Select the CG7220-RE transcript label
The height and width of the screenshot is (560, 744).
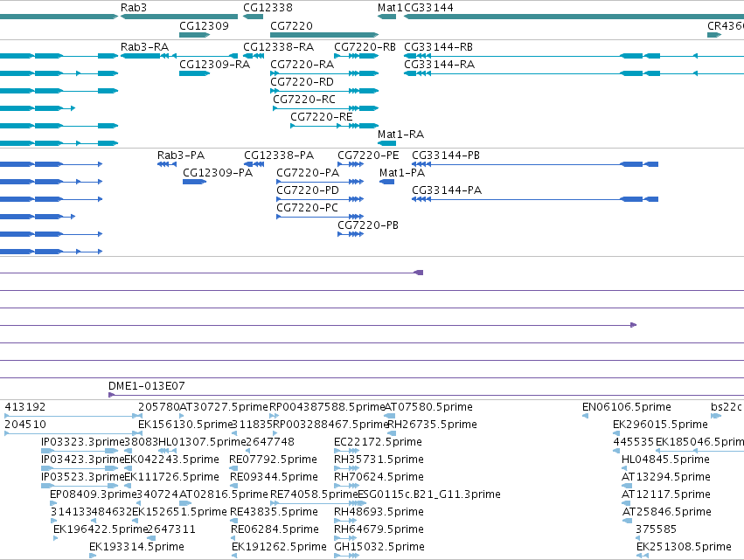(x=322, y=117)
